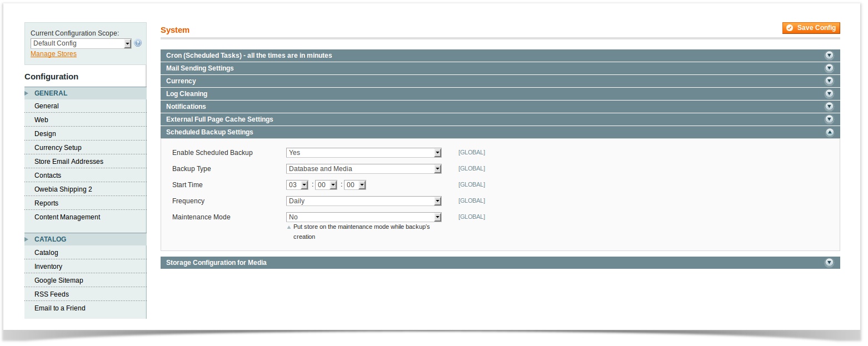Click the Currency section expand arrow icon
Image resolution: width=868 pixels, height=346 pixels.
coord(829,81)
